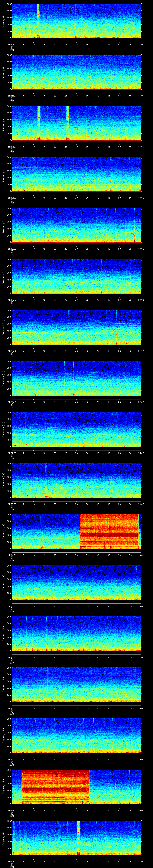Click the 31:00 end time label

point(141,861)
